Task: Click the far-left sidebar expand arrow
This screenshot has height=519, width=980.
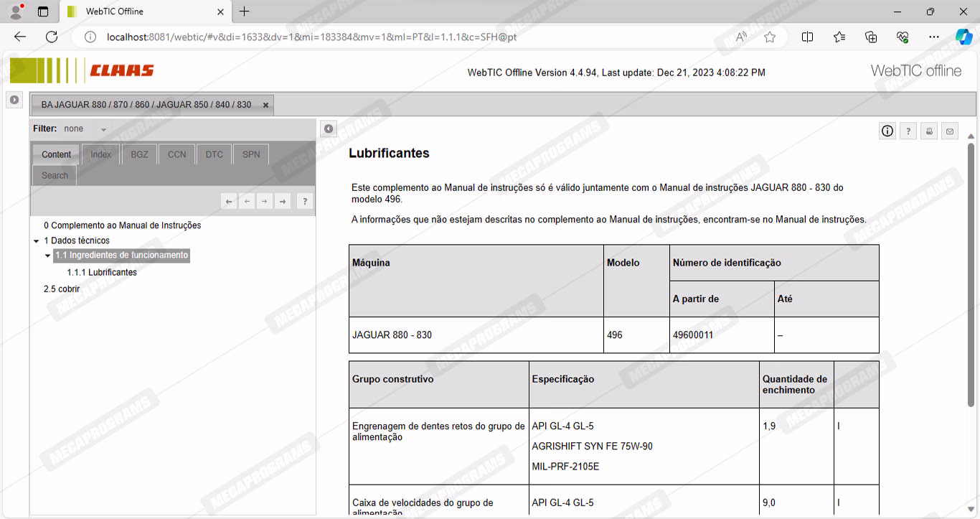Action: click(x=14, y=100)
